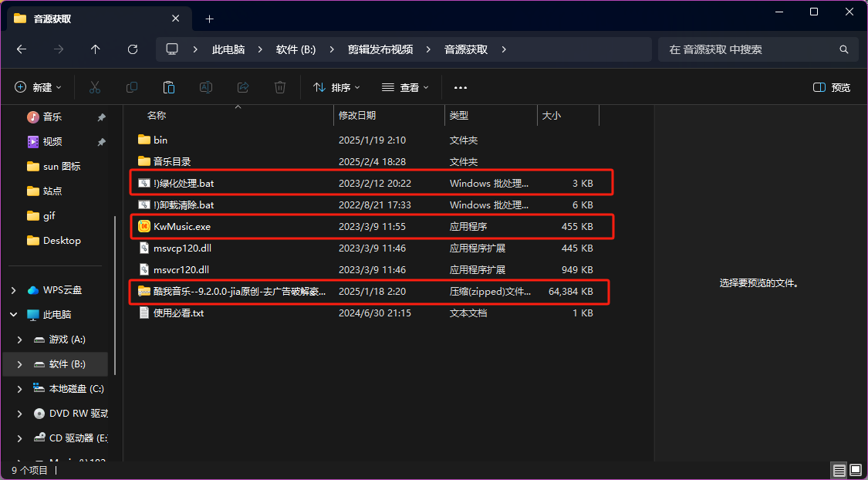Expand the 软件 (B:) drive node
This screenshot has height=480, width=868.
20,364
